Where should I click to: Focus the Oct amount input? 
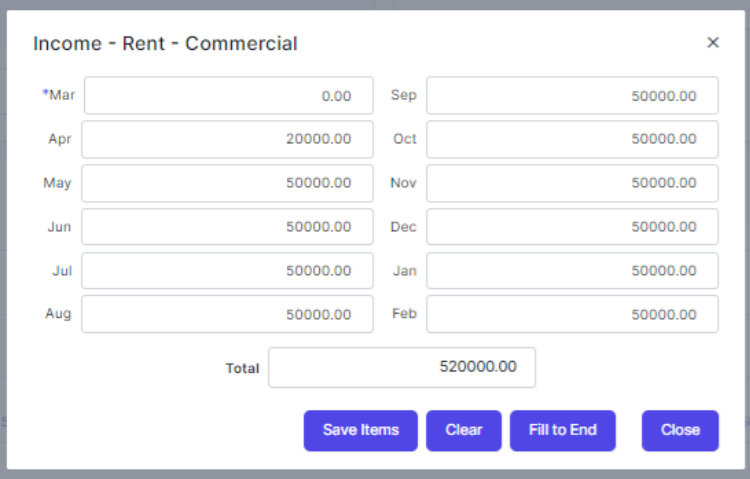click(572, 139)
